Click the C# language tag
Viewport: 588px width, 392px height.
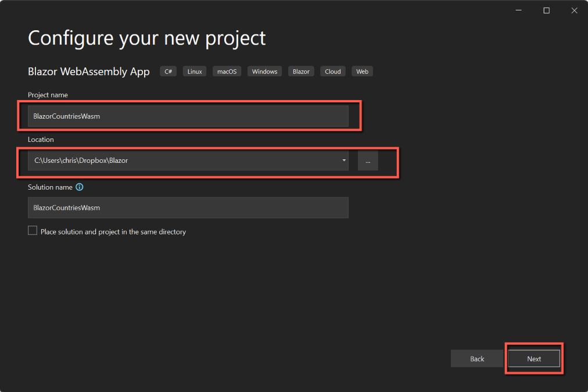[x=168, y=72]
